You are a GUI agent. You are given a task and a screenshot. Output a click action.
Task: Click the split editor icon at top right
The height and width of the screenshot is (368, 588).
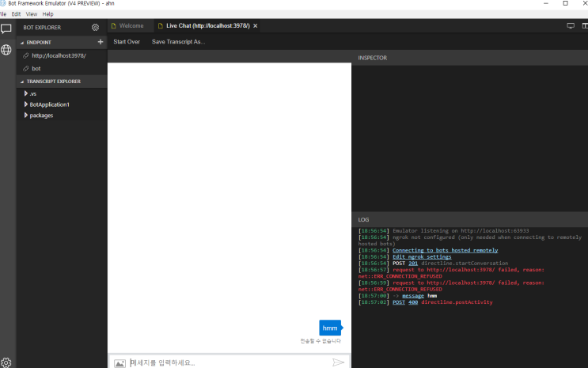pos(585,25)
